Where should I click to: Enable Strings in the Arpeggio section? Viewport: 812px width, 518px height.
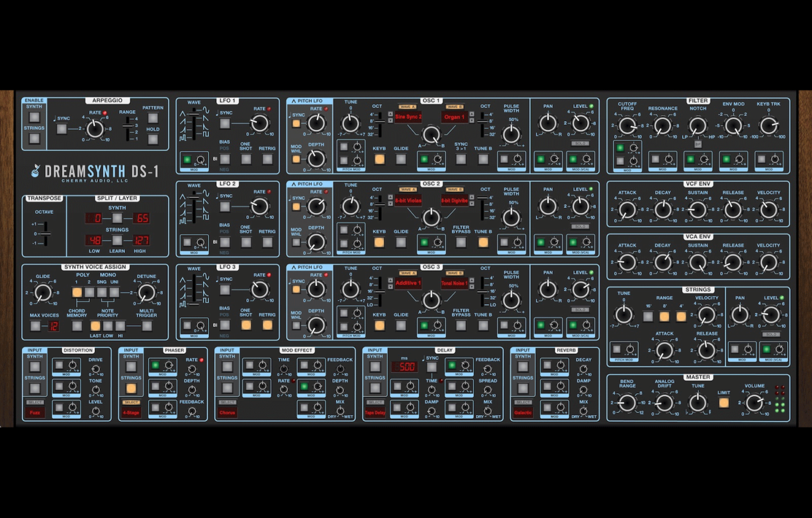34,139
